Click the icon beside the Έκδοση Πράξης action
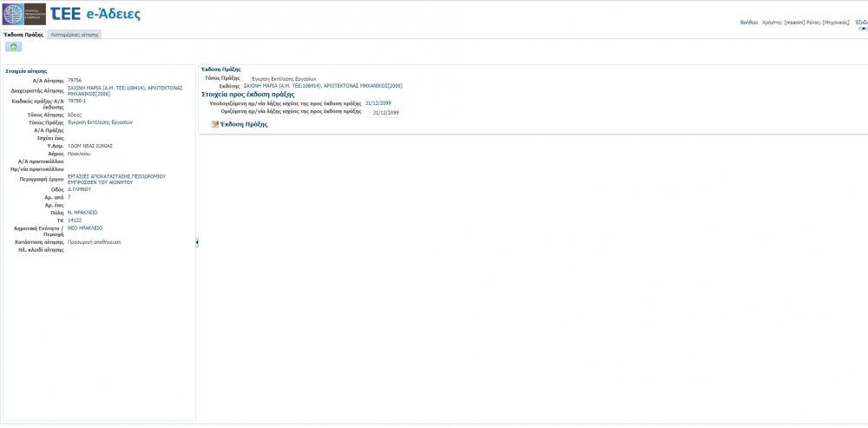Image resolution: width=868 pixels, height=428 pixels. tap(215, 125)
